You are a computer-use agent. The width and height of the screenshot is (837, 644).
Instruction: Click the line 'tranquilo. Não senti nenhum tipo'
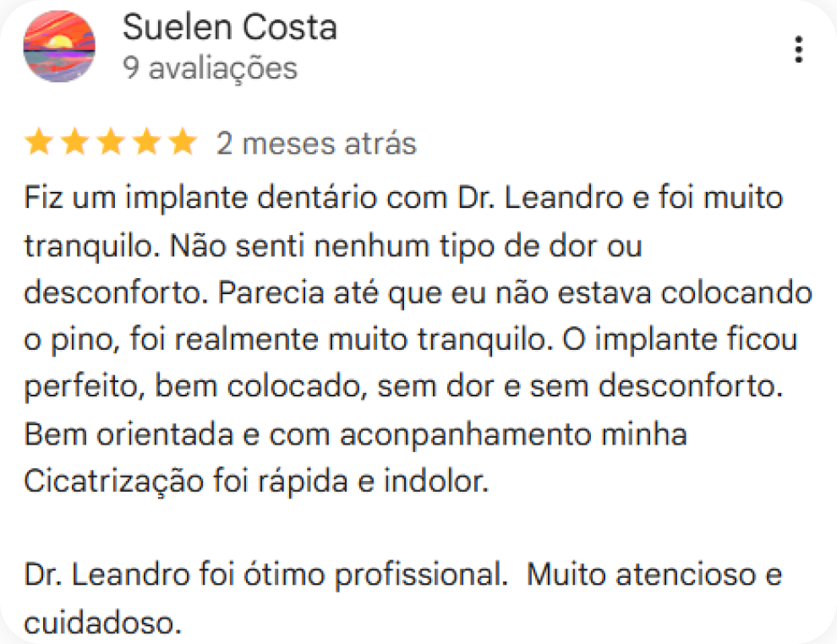tap(333, 247)
